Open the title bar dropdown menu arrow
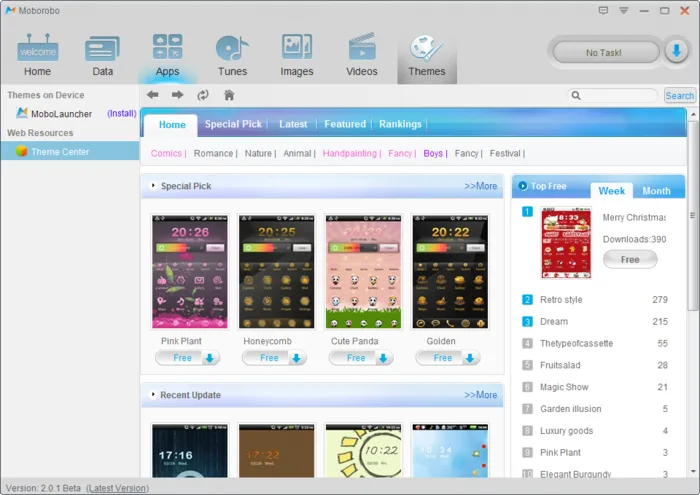Screen dimensions: 700x495 624,10
